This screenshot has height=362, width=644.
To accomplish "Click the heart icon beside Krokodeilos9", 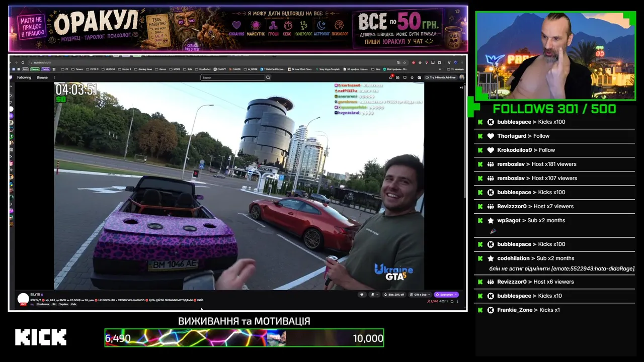I will tap(491, 150).
